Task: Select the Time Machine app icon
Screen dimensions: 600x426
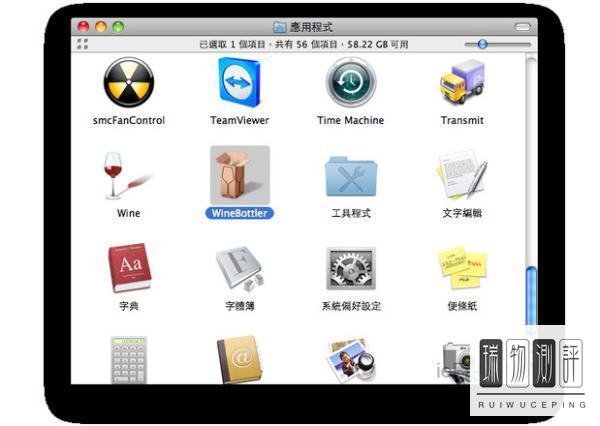Action: pos(350,83)
